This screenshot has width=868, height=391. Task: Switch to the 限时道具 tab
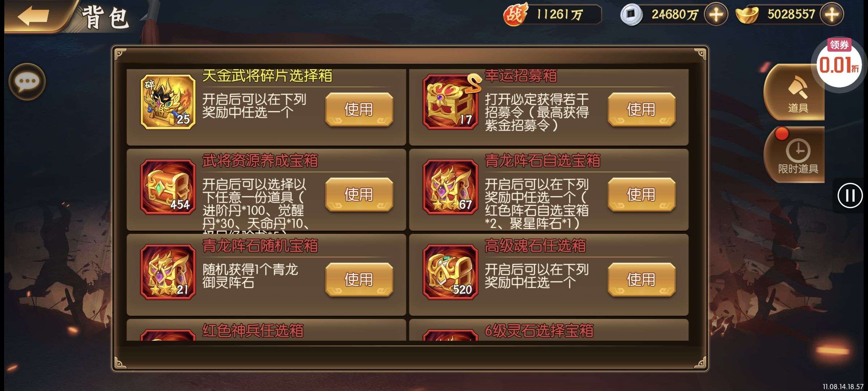click(796, 155)
